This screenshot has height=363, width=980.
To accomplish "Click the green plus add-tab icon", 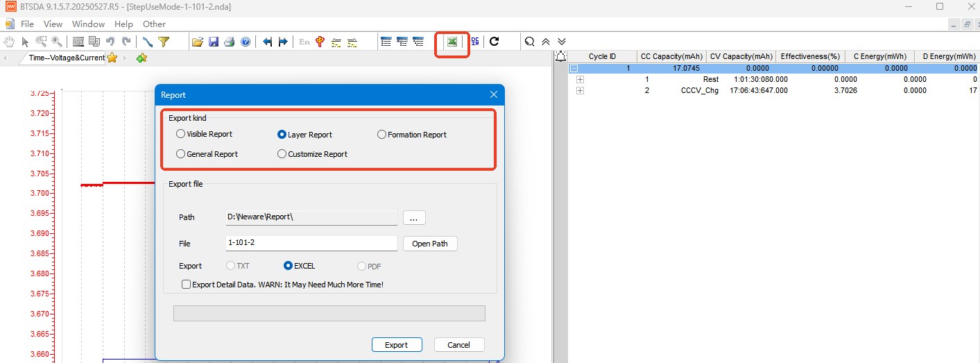I will tap(141, 58).
